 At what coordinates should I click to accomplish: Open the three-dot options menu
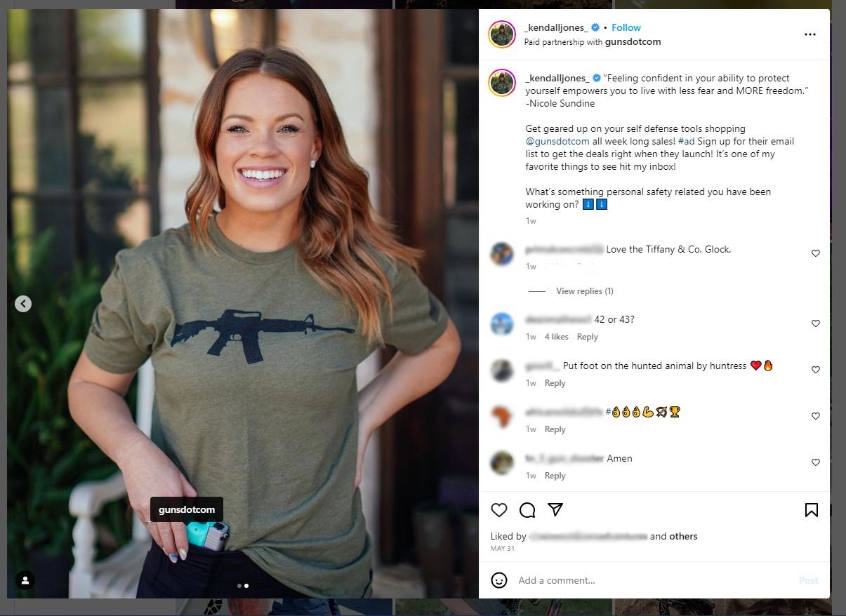coord(809,34)
